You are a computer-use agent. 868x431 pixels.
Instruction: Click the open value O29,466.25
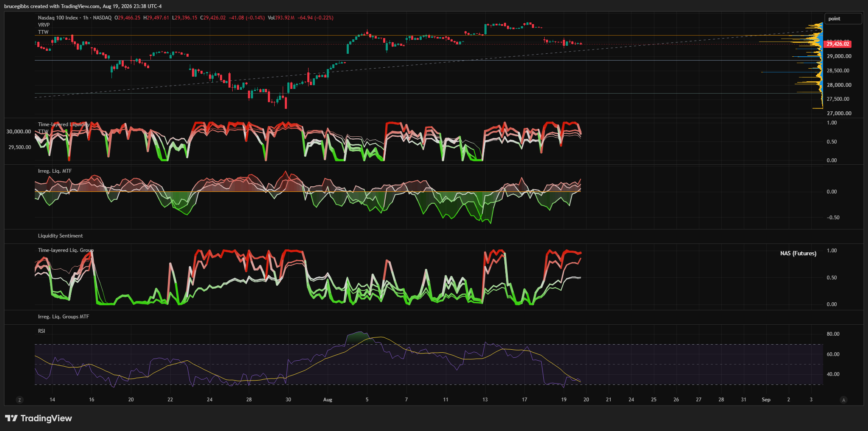click(128, 18)
